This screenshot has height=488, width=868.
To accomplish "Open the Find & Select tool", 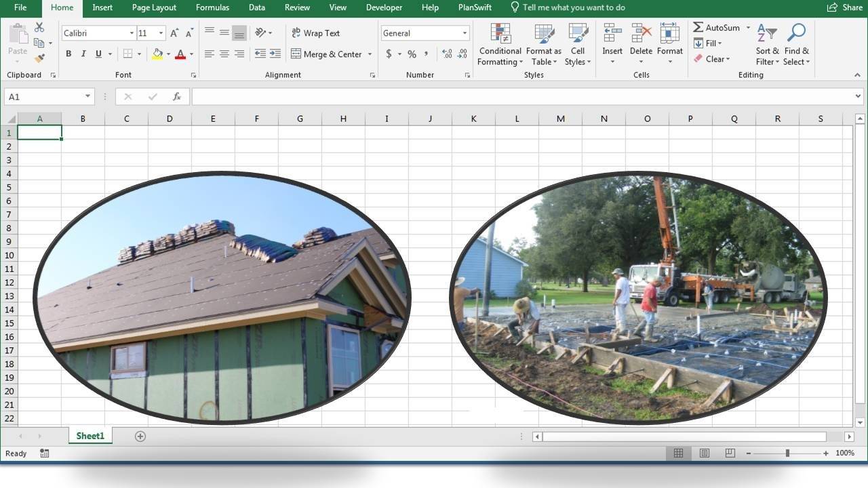I will 796,44.
